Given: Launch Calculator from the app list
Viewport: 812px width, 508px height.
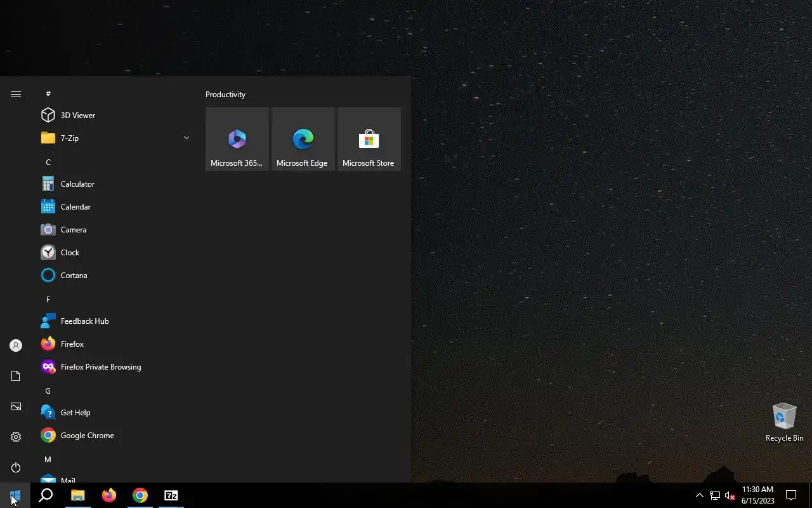Looking at the screenshot, I should [115, 184].
